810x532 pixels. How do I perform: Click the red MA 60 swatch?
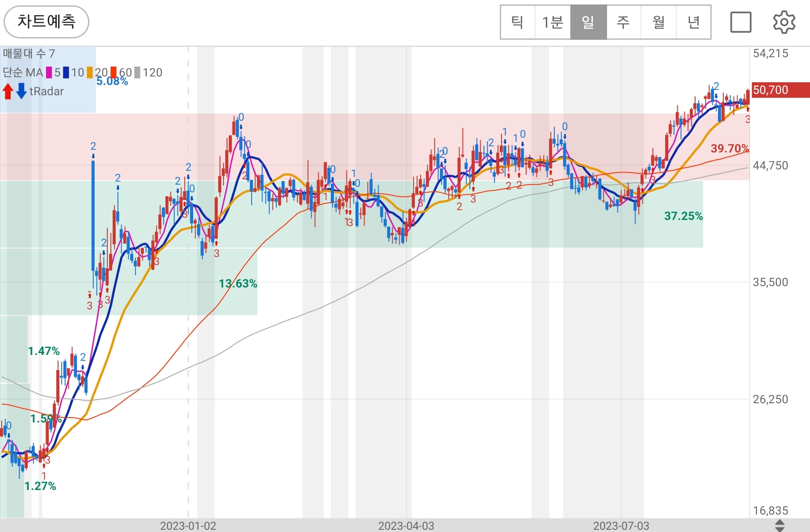tap(114, 72)
